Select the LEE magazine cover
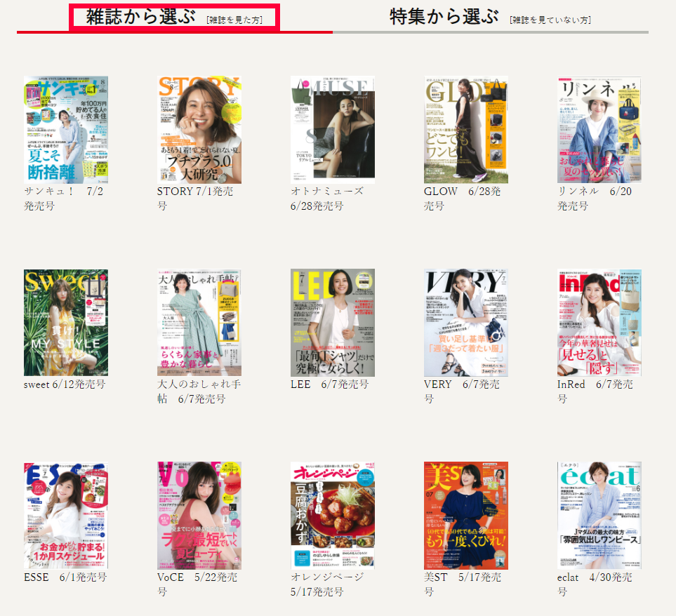Image resolution: width=676 pixels, height=616 pixels. [333, 322]
